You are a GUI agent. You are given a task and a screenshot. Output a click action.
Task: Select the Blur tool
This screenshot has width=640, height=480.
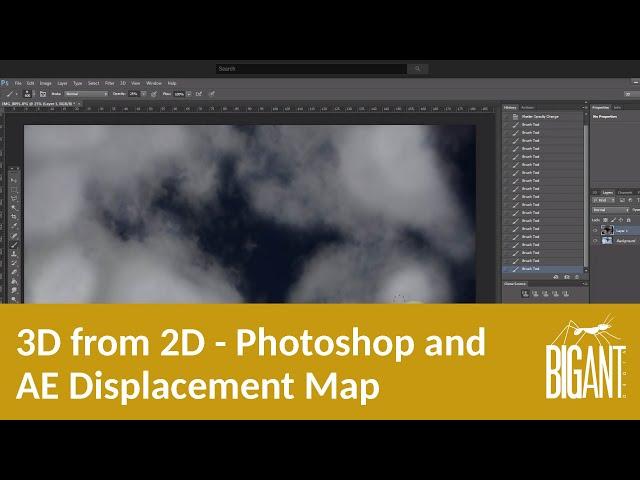pyautogui.click(x=14, y=290)
